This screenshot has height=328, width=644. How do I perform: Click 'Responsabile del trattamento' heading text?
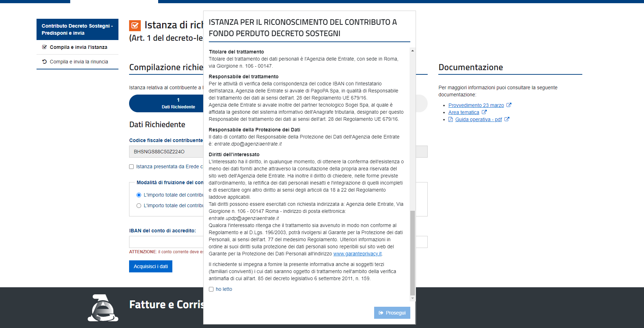[x=244, y=77]
